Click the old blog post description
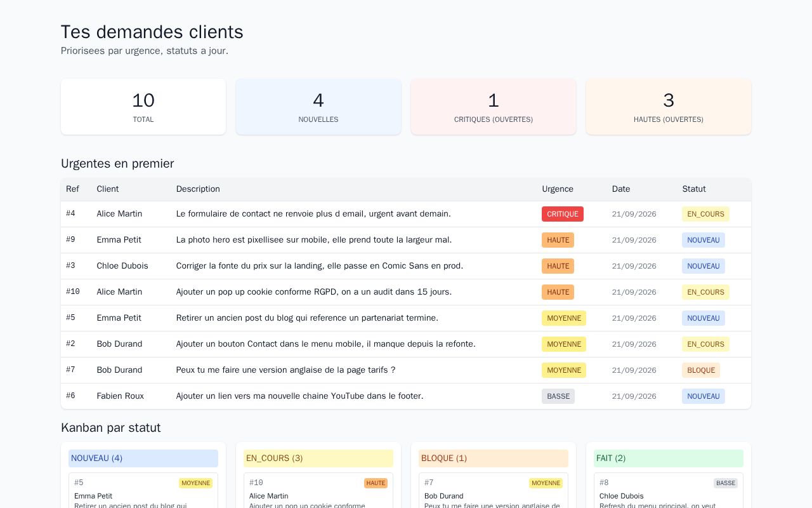Image resolution: width=812 pixels, height=508 pixels. tap(307, 318)
